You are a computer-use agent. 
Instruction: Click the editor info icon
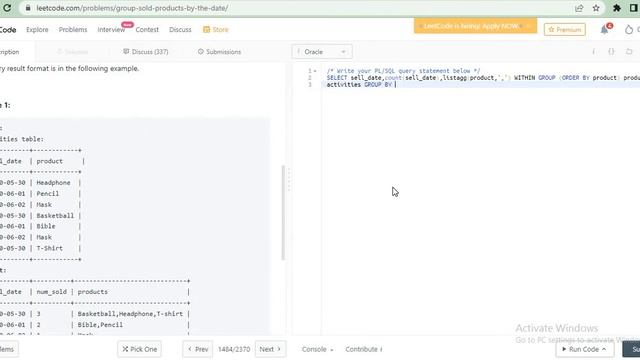tap(593, 51)
